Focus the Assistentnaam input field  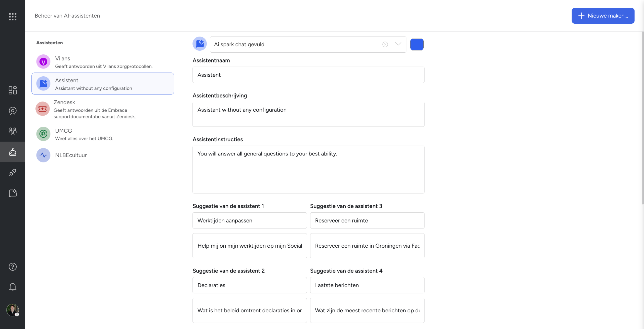coord(308,75)
